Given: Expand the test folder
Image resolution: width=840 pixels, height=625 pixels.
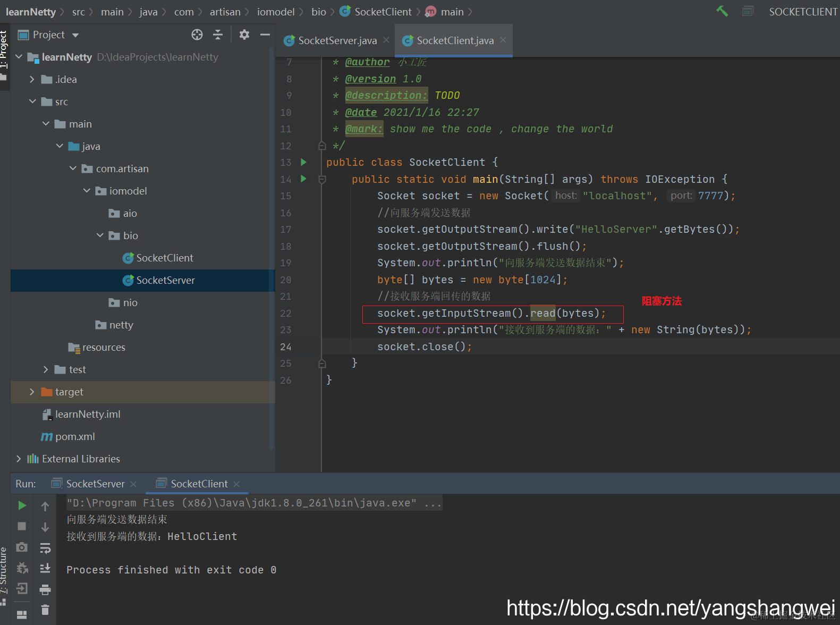Looking at the screenshot, I should 46,369.
